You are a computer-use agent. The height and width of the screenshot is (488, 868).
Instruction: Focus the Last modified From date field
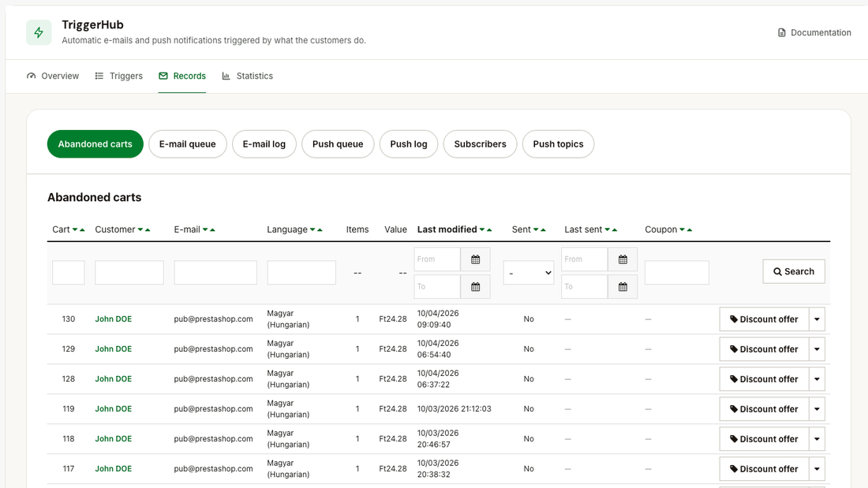pos(437,259)
